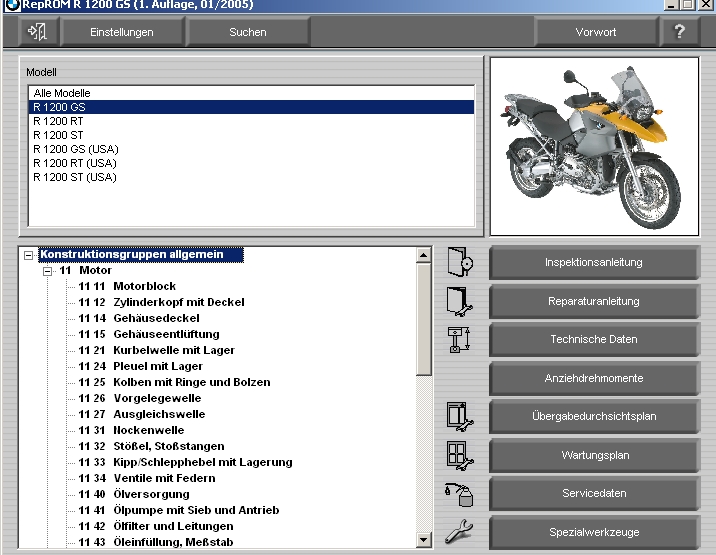716x555 pixels.
Task: Select 11 15 Gehäuseentlüftung
Action: pyautogui.click(x=149, y=334)
